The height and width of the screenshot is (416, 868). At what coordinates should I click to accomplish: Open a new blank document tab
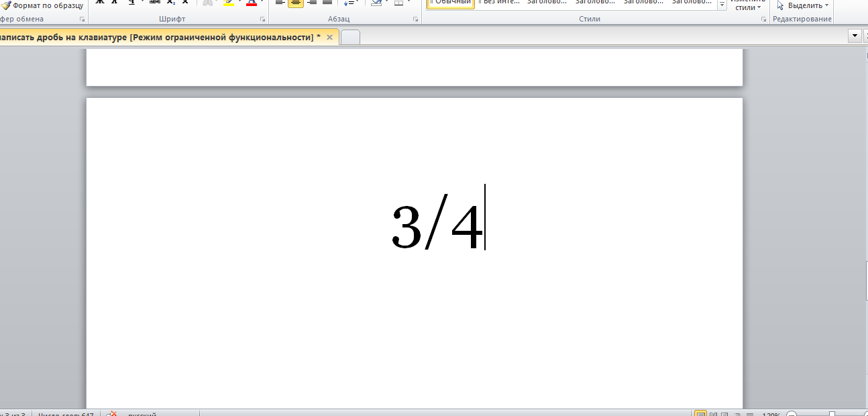pyautogui.click(x=350, y=38)
